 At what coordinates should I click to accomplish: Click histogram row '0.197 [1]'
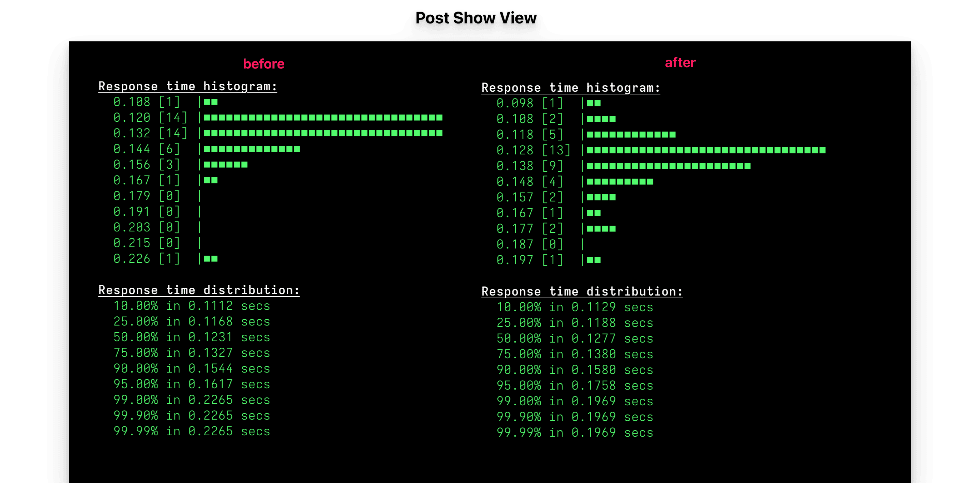click(548, 260)
